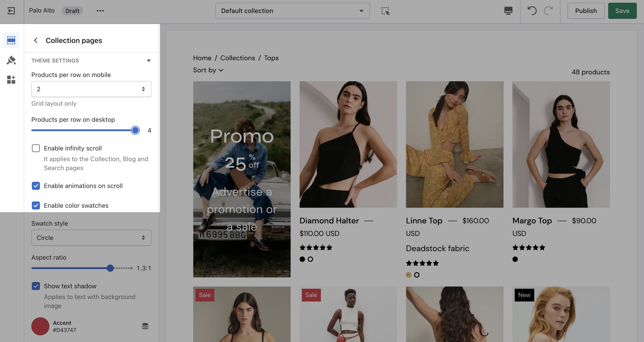Open theme settings paintbrush icon
644x342 pixels.
(11, 60)
